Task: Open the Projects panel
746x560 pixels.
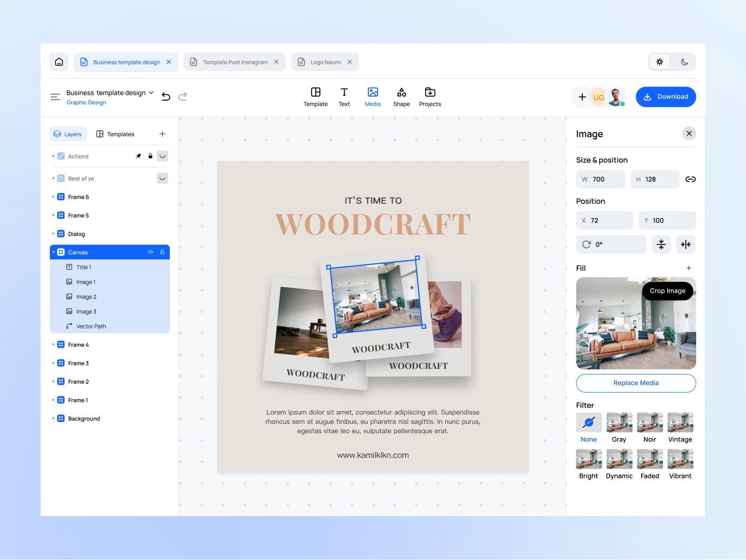Action: point(430,97)
